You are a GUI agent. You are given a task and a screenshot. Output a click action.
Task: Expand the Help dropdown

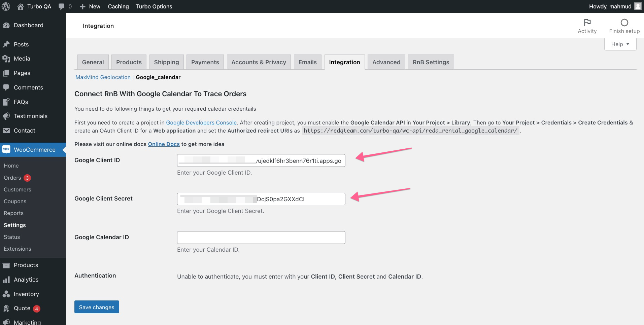pyautogui.click(x=620, y=44)
